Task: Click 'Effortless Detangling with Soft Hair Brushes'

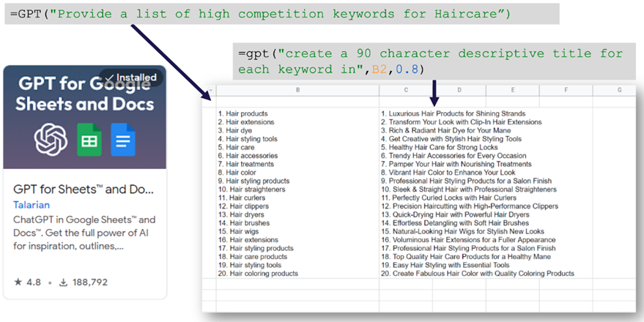Action: pos(461,223)
